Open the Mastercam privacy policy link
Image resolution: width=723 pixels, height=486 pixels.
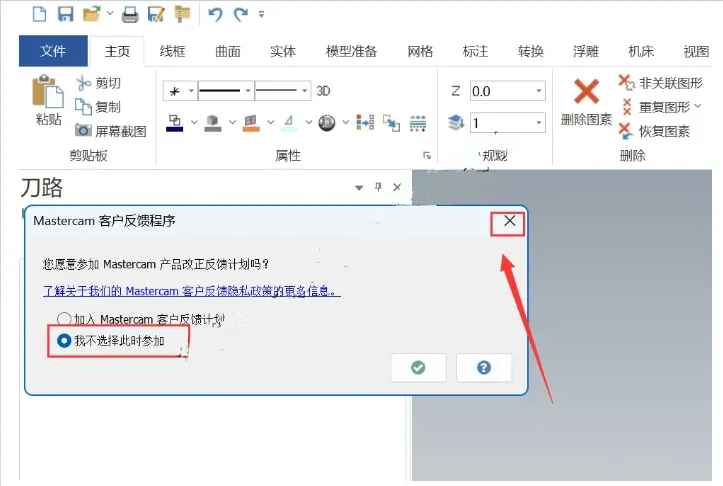[192, 291]
